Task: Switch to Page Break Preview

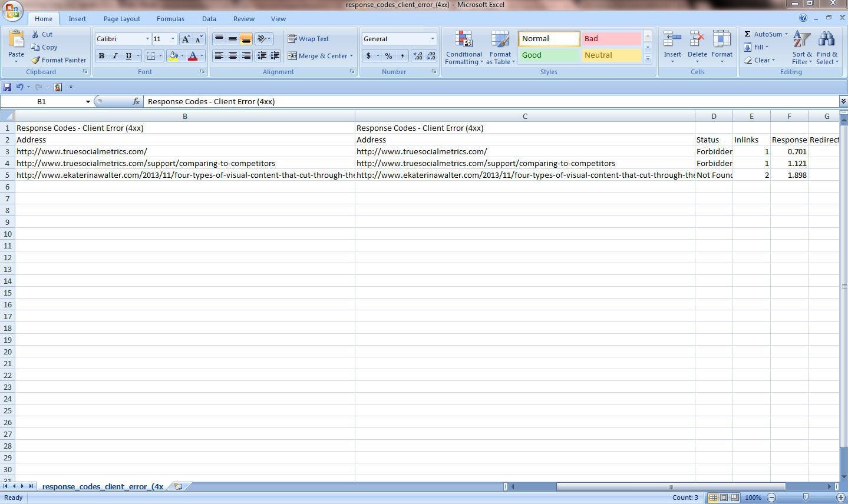Action: tap(735, 498)
